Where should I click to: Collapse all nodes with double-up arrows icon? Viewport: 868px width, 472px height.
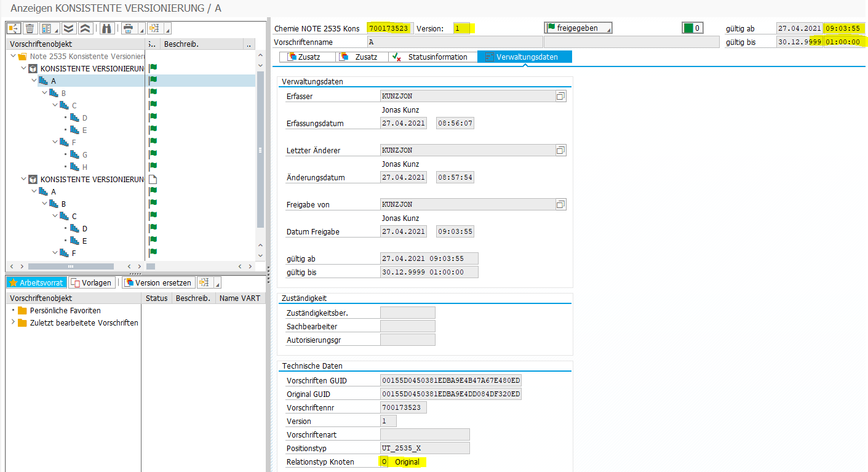(86, 28)
